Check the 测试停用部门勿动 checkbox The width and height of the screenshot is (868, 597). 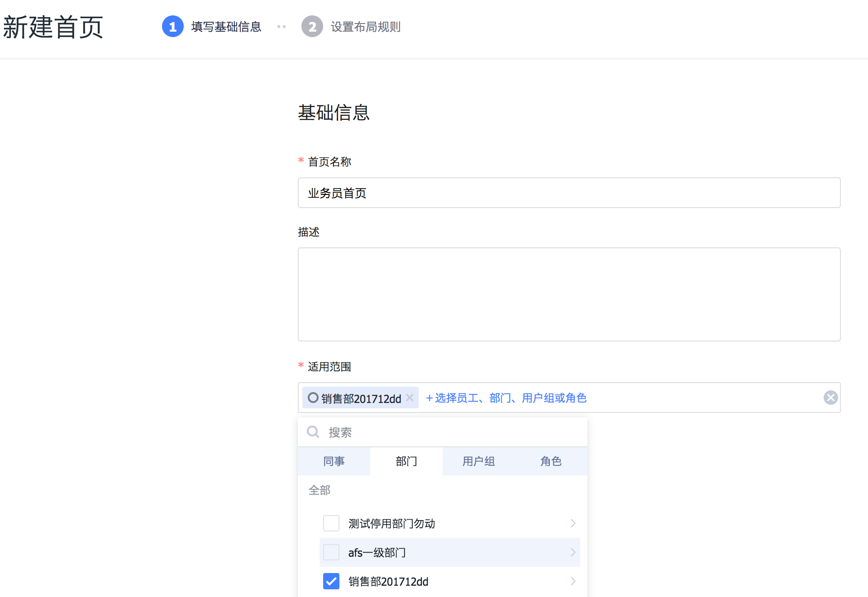coord(331,523)
